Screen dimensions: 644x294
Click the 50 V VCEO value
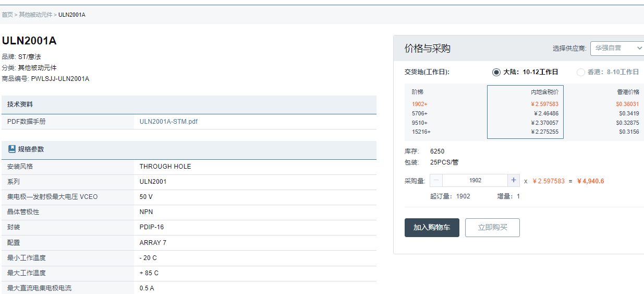pyautogui.click(x=146, y=197)
